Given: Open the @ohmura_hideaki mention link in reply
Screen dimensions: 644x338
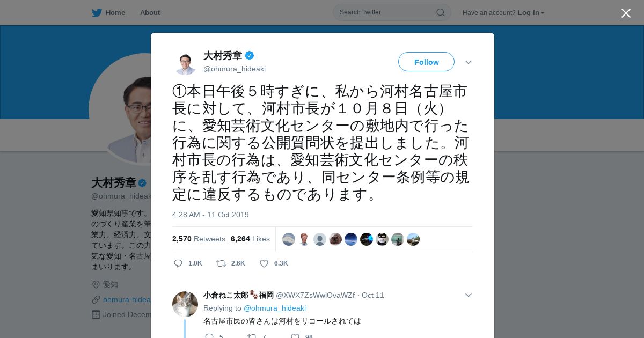Looking at the screenshot, I should pyautogui.click(x=275, y=308).
